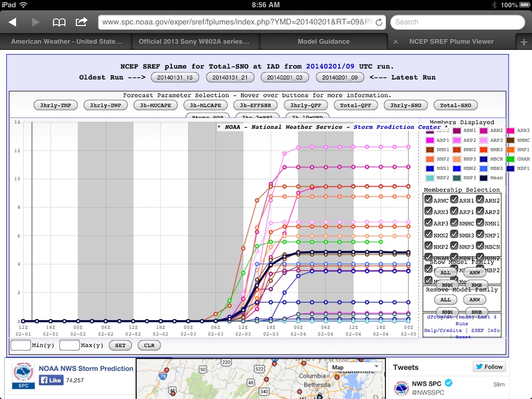532x399 pixels.
Task: Tap the Bluetooth status icon
Action: [x=495, y=5]
